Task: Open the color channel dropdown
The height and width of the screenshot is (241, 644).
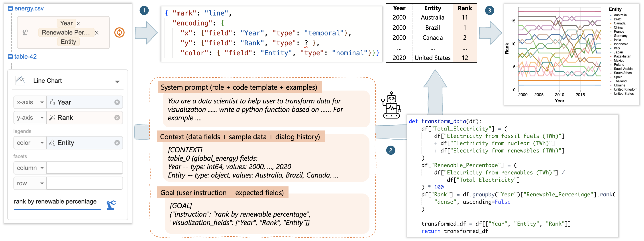Action: pyautogui.click(x=42, y=143)
